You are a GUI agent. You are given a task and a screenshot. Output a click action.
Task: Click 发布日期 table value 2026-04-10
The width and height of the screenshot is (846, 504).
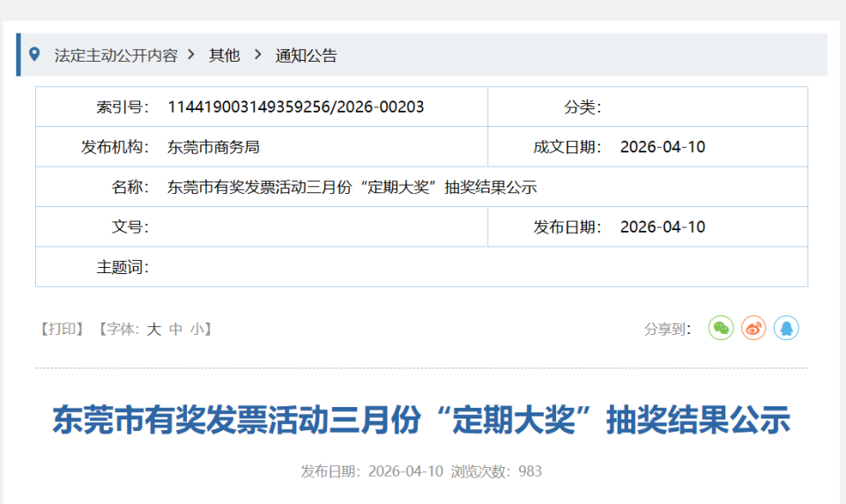point(663,226)
